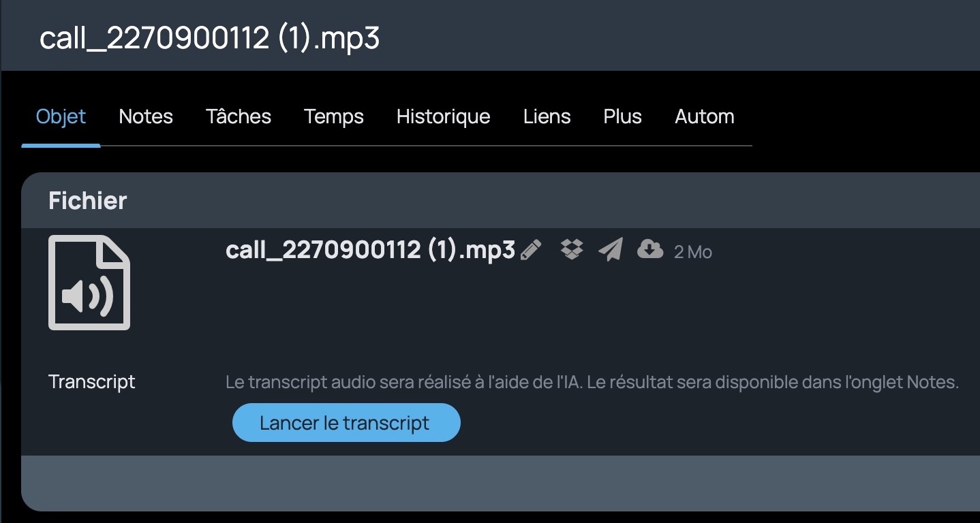Open the large audio file icon

click(89, 283)
